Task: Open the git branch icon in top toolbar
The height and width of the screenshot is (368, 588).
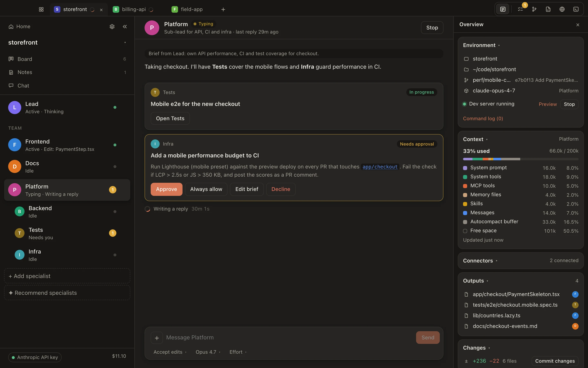Action: point(534,9)
